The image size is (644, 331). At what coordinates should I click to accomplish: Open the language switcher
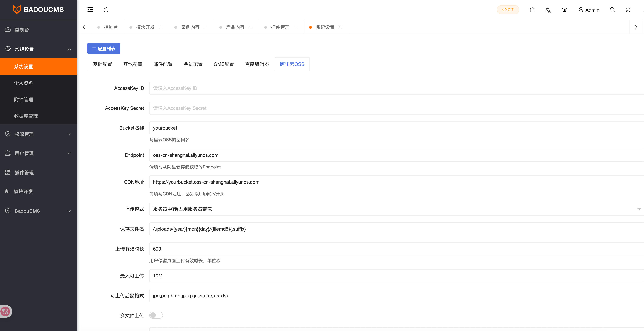point(548,10)
